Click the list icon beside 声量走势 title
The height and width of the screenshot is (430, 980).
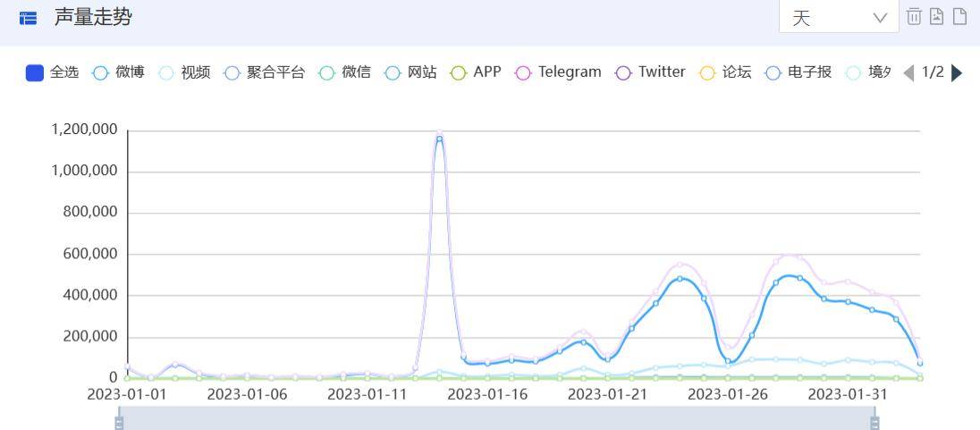(29, 18)
